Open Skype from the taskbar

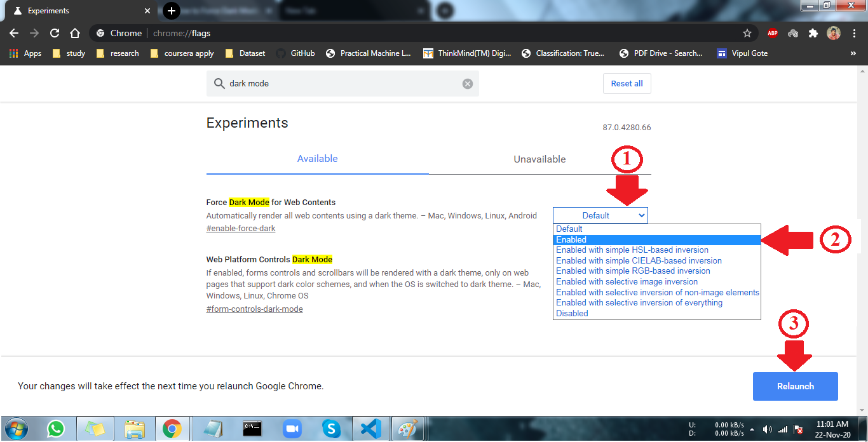point(331,429)
